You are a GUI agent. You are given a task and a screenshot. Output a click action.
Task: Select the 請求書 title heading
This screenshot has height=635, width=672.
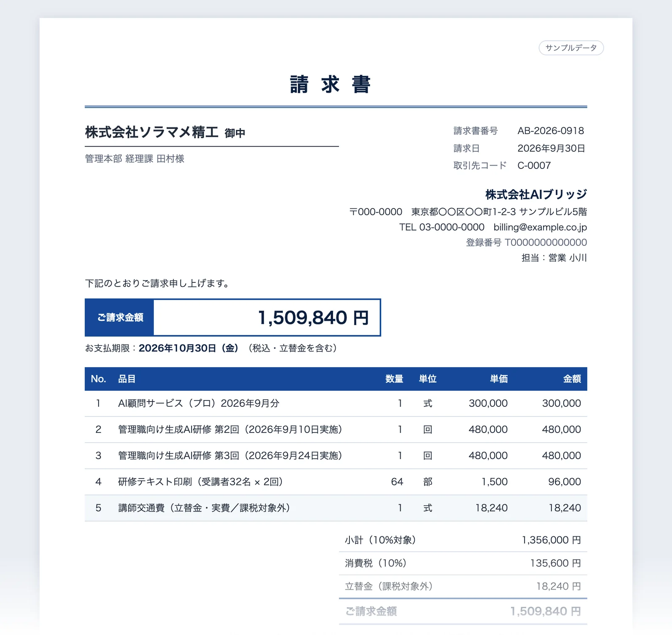click(x=330, y=84)
